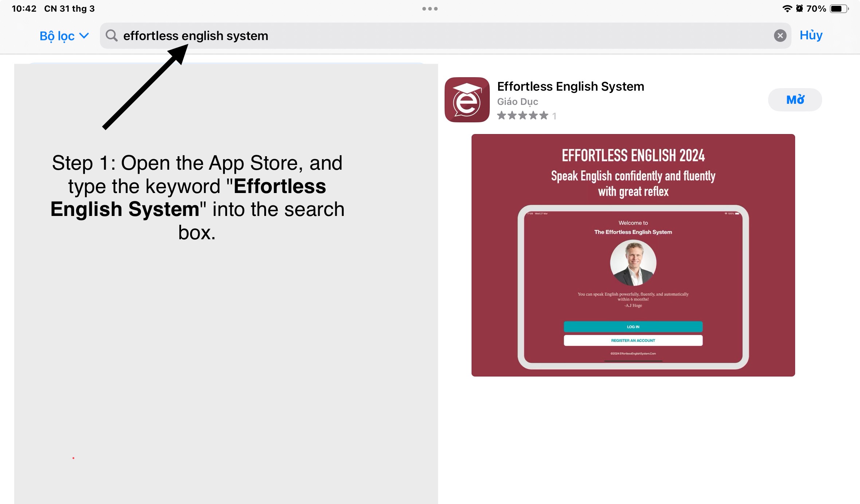Tap the Wi-Fi status icon
The width and height of the screenshot is (860, 504).
[787, 9]
